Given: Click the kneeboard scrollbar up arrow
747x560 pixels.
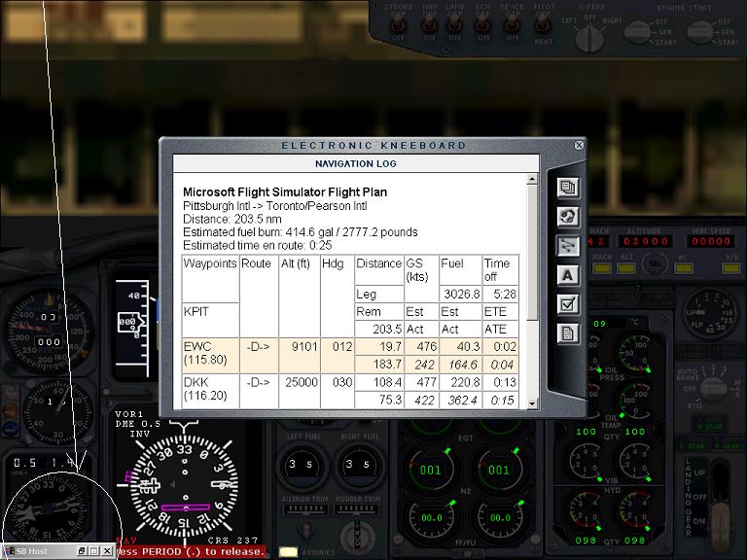Looking at the screenshot, I should point(532,179).
